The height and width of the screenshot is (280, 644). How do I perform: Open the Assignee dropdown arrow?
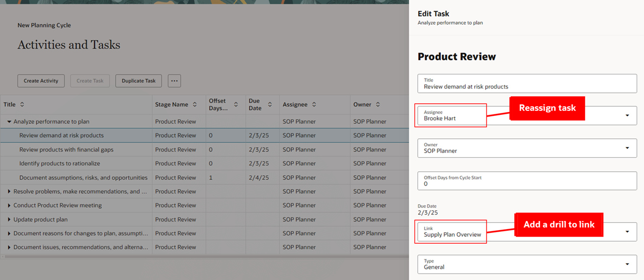point(627,115)
